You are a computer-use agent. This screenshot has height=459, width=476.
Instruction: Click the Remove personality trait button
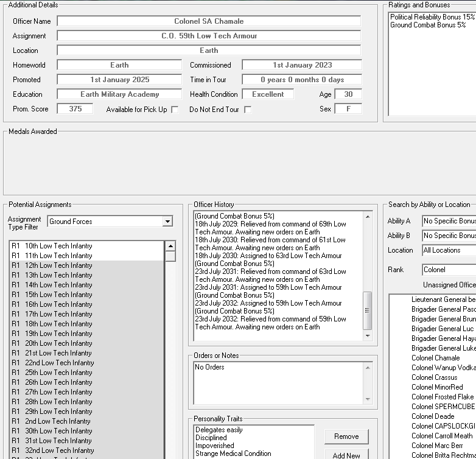point(346,436)
